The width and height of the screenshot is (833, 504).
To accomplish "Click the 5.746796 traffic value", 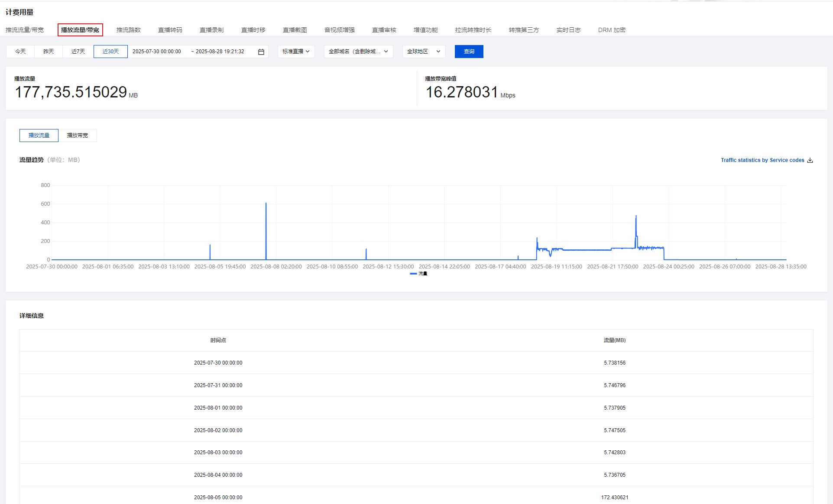I will [615, 385].
